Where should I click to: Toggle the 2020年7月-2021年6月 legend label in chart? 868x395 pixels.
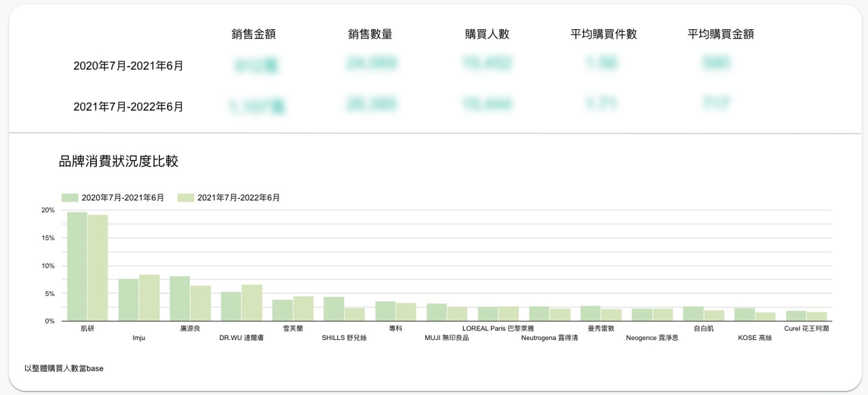(x=123, y=197)
